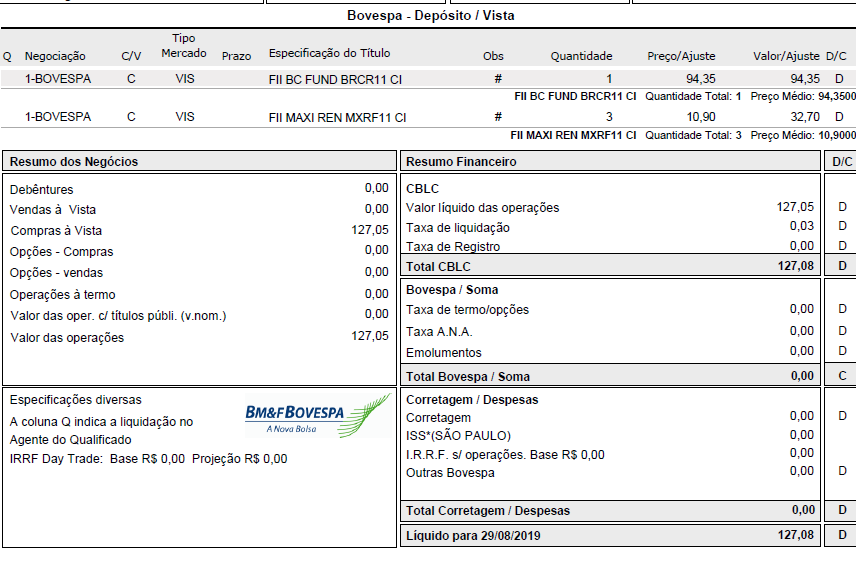Click the 'Tipo Mercado' column header
This screenshot has height=563, width=863.
tap(184, 46)
